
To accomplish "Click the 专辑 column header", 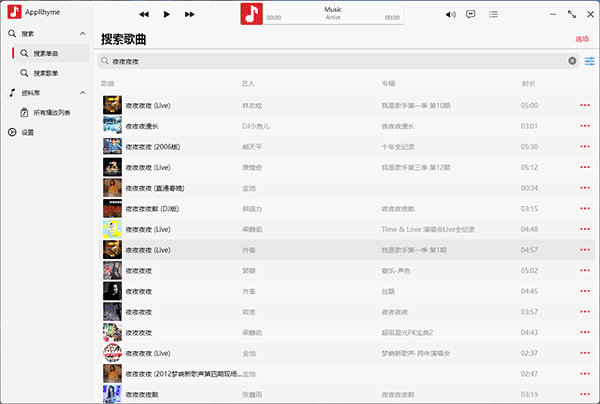I will [x=388, y=83].
